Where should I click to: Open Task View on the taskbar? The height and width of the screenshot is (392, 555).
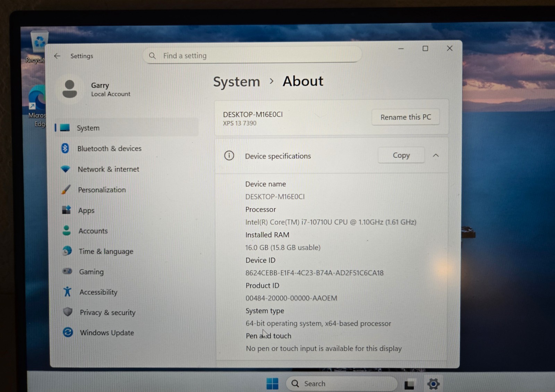(x=409, y=384)
